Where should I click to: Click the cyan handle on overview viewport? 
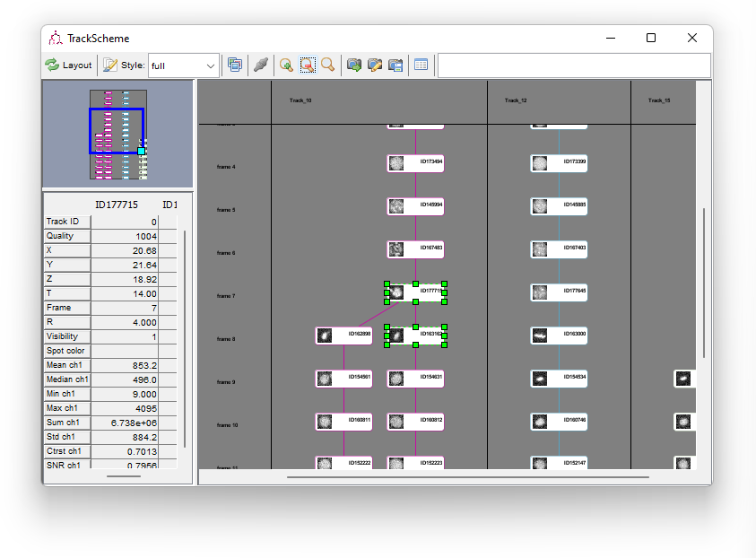(x=142, y=151)
